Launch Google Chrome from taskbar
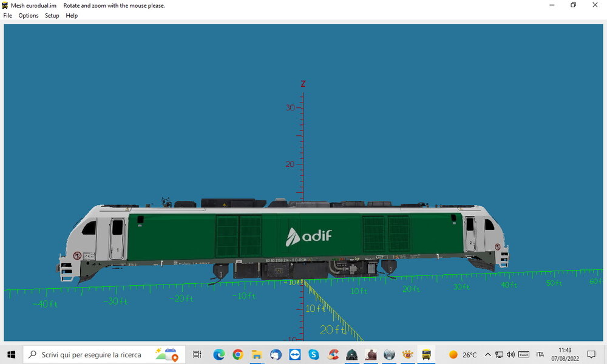Screen dimensions: 607x364 tap(238, 354)
